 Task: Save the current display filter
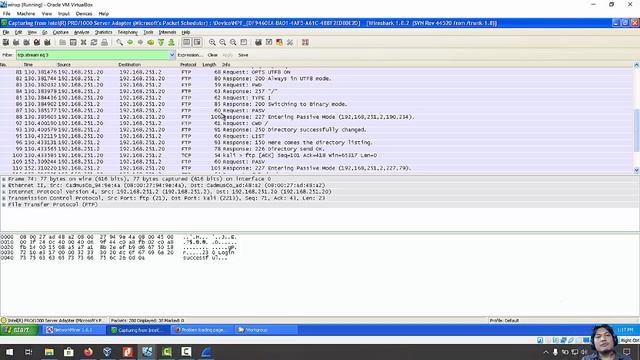pyautogui.click(x=243, y=55)
